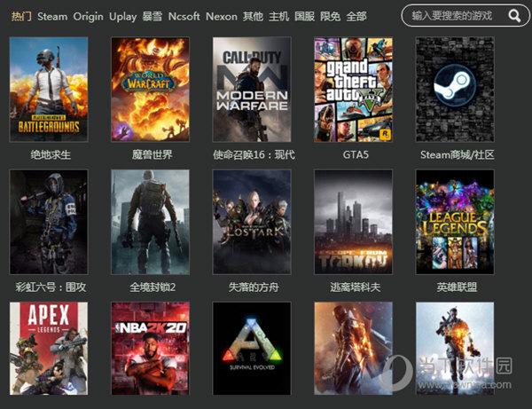532x409 pixels.
Task: Open the 暴雪 category tab
Action: 152,16
